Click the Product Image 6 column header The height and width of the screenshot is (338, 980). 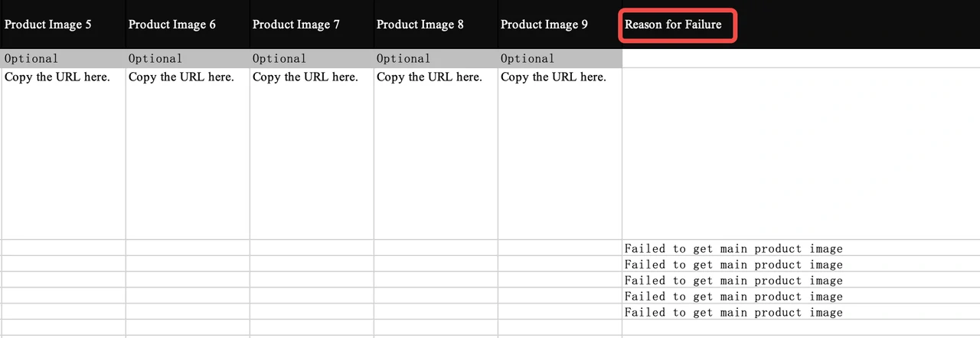[172, 25]
